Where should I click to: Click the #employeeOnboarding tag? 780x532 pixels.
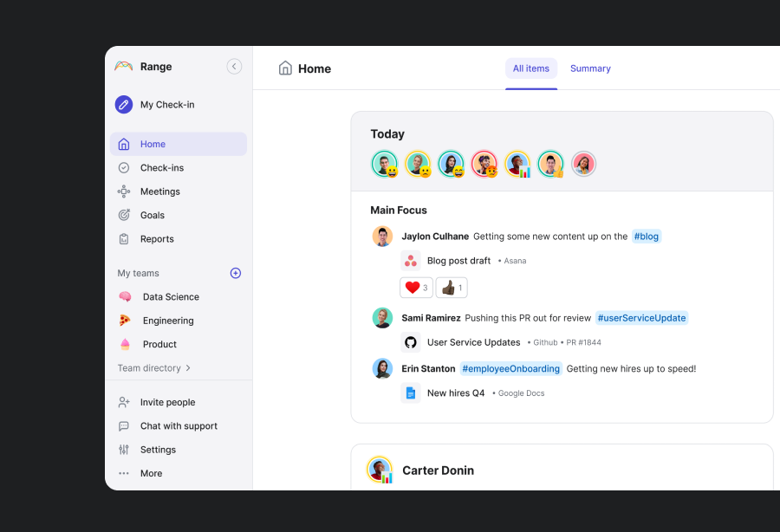(x=510, y=369)
